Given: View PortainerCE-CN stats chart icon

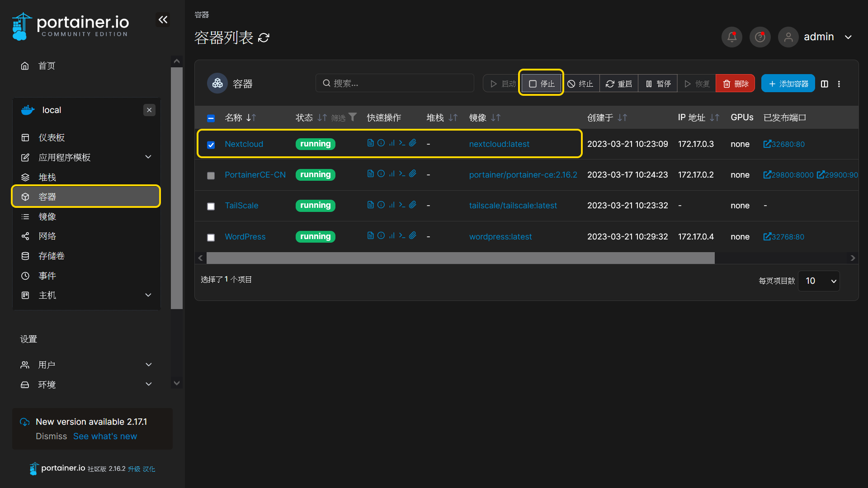Looking at the screenshot, I should pos(392,174).
